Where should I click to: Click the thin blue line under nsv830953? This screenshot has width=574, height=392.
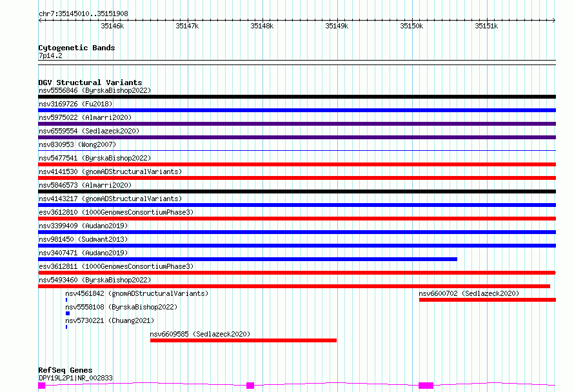tap(297, 150)
